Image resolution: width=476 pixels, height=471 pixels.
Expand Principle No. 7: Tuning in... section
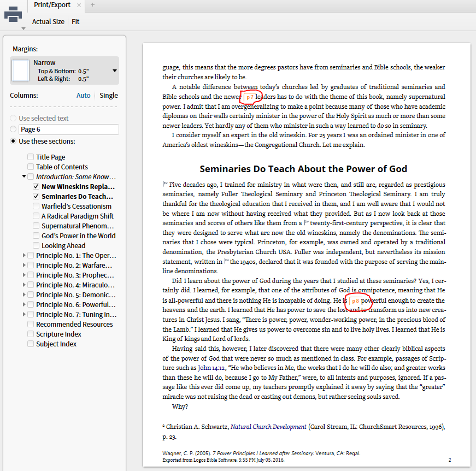24,314
